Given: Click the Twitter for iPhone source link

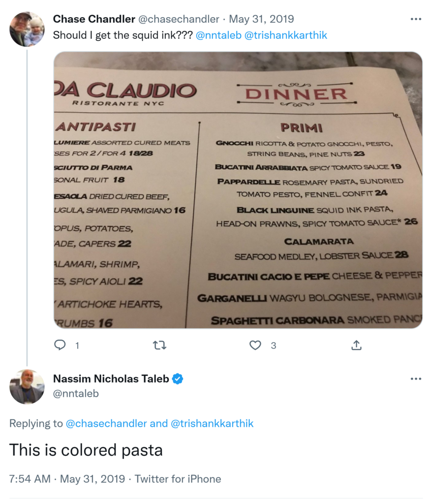Looking at the screenshot, I should [x=178, y=479].
